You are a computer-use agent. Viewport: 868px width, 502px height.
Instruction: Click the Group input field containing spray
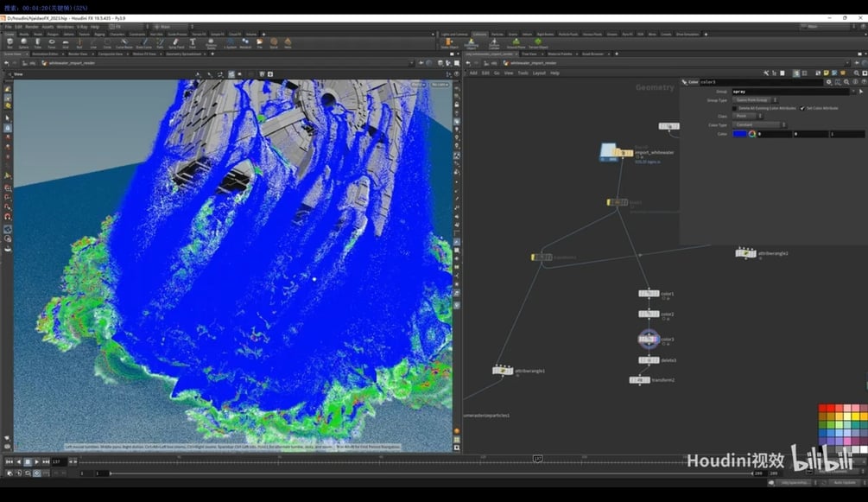coord(790,92)
